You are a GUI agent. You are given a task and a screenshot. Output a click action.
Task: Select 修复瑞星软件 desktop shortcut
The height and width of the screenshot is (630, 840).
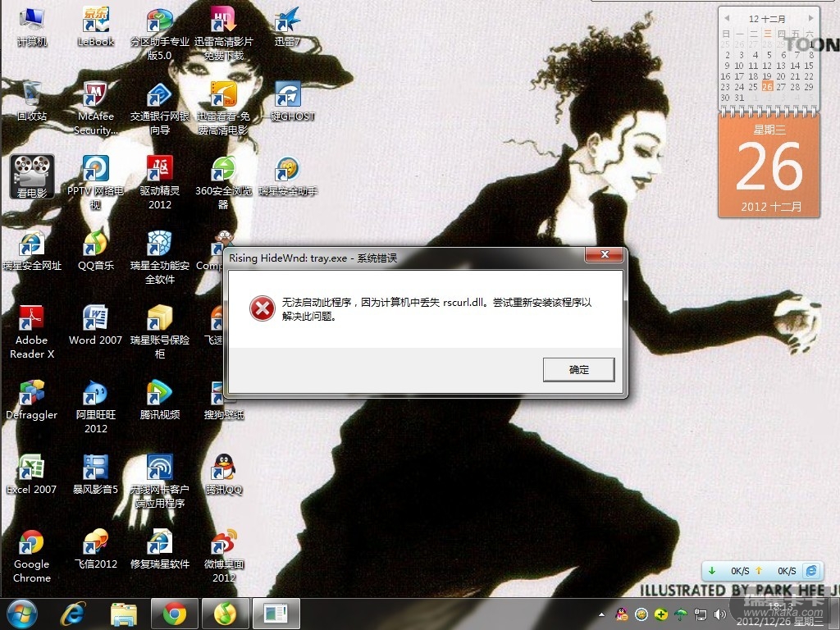pos(160,550)
